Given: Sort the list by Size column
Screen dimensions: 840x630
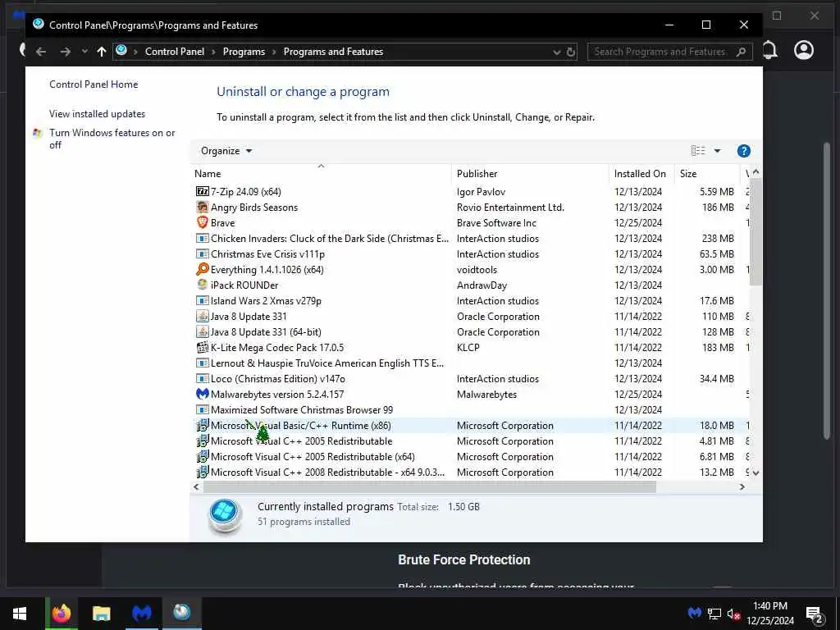Looking at the screenshot, I should point(706,174).
